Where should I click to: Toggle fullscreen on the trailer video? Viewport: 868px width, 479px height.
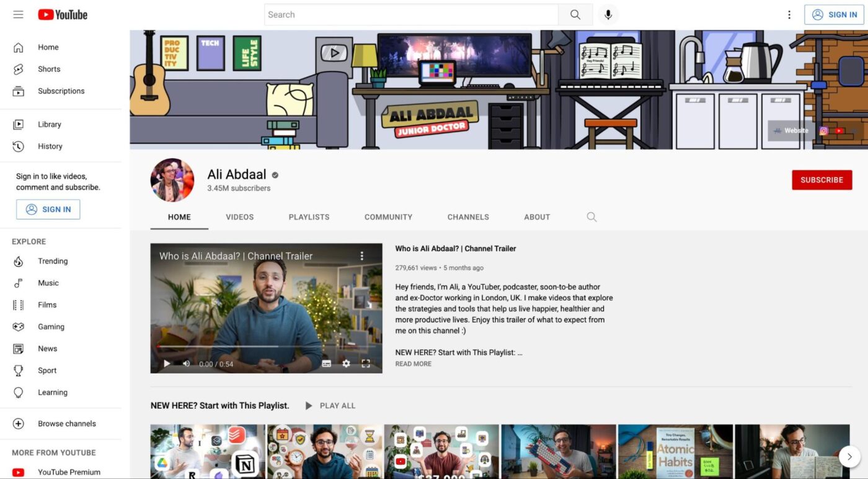[x=366, y=364]
